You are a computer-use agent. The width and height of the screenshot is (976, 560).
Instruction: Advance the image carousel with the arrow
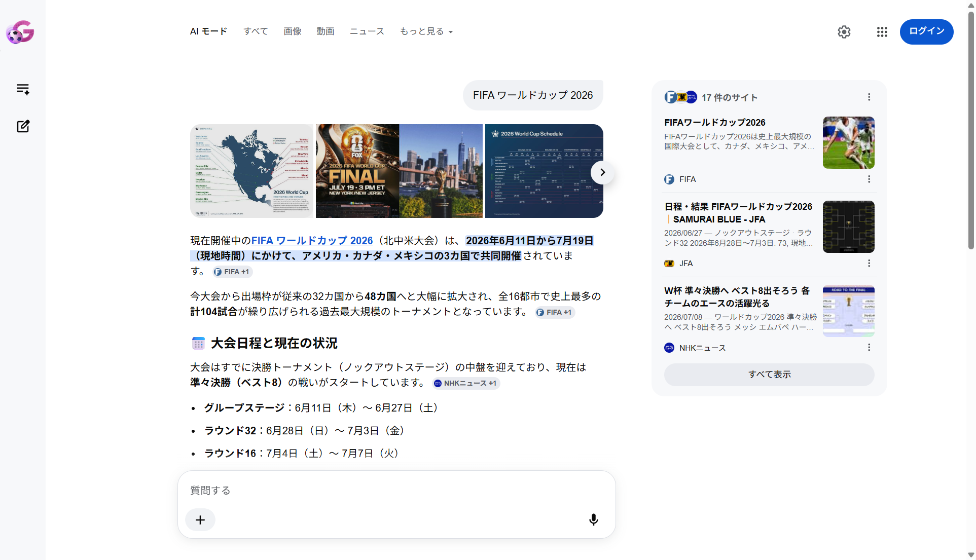tap(602, 172)
